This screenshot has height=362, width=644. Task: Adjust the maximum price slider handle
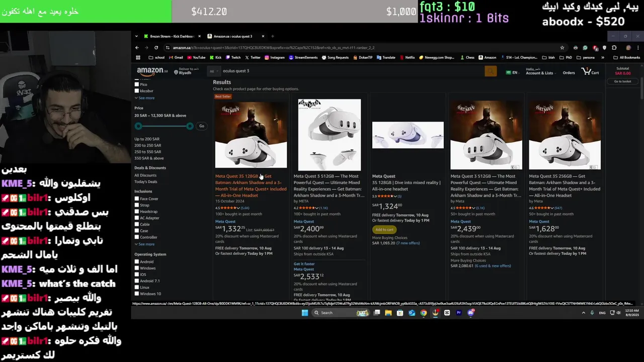click(190, 126)
